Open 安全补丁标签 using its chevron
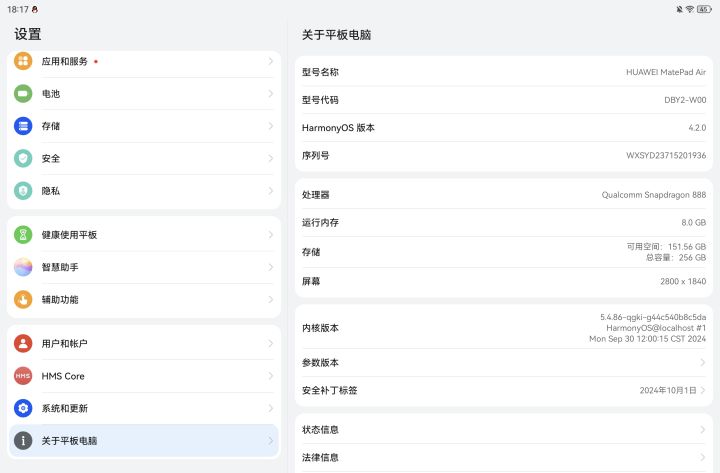Screen dimensions: 720x473 (703, 390)
